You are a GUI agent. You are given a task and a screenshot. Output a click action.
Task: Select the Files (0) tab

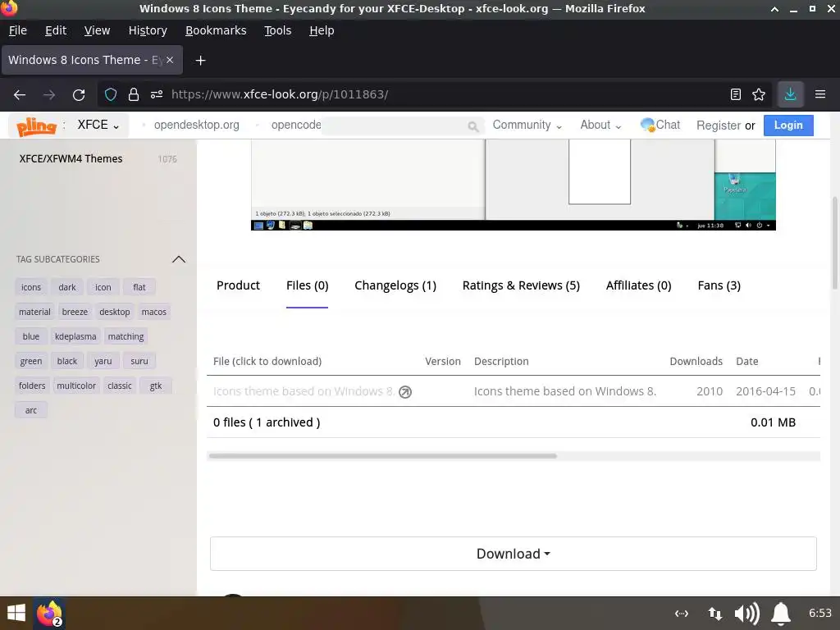point(307,285)
